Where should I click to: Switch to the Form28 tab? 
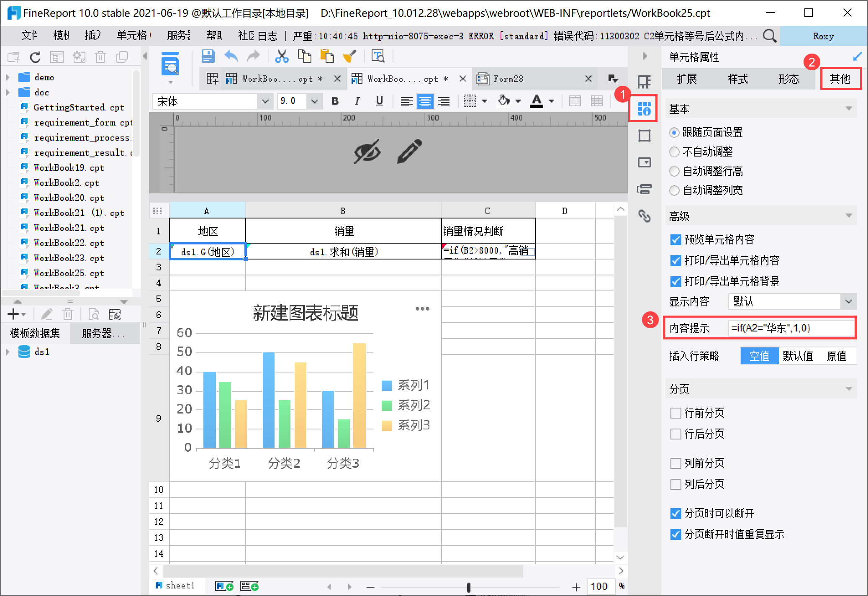point(508,79)
